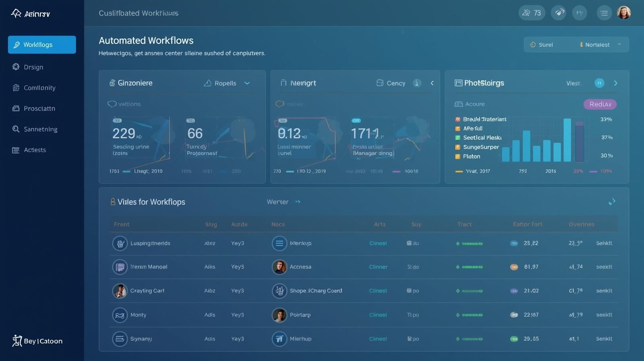This screenshot has height=361, width=644.
Task: Toggle the Seetical Hleski legend checkbox
Action: pyautogui.click(x=458, y=138)
